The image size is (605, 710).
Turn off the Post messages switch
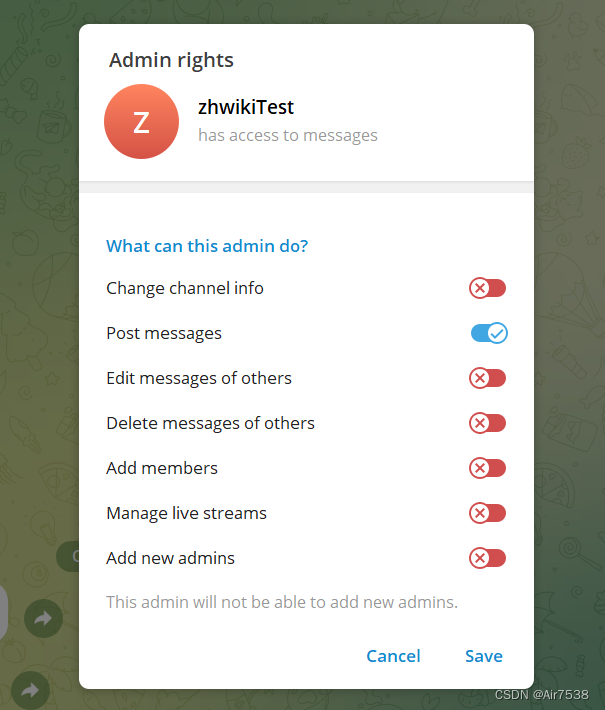click(489, 333)
